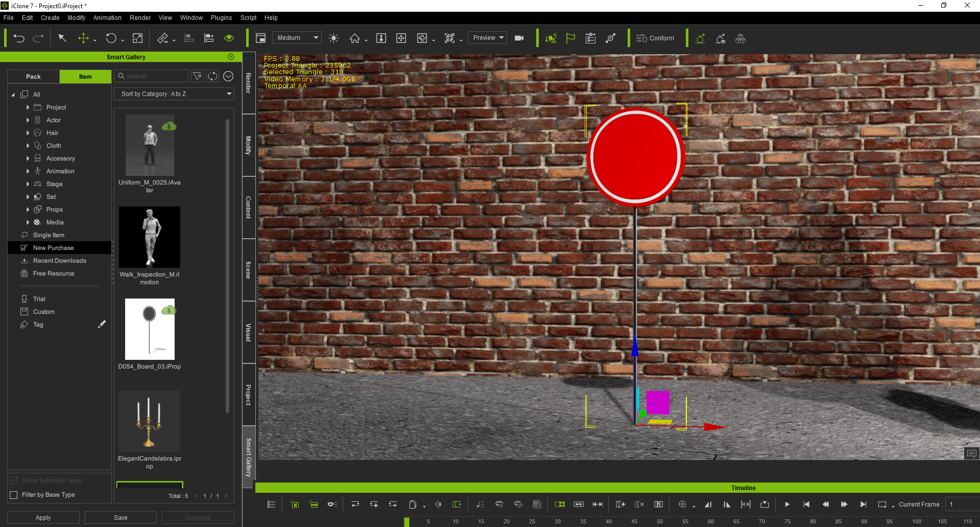Activate the Scale tool
The height and width of the screenshot is (527, 980).
[137, 38]
